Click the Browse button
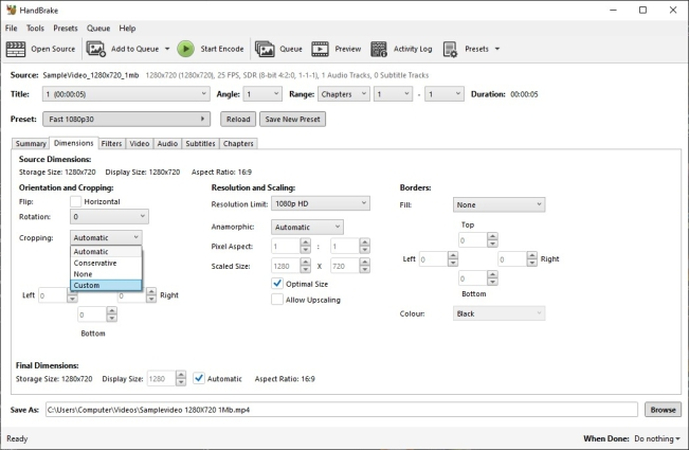The width and height of the screenshot is (689, 450). pyautogui.click(x=662, y=409)
